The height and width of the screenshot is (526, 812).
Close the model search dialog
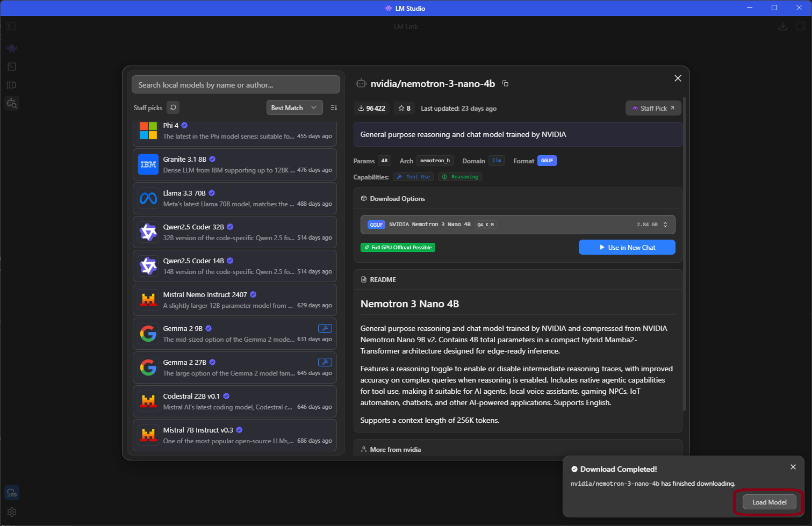pyautogui.click(x=678, y=78)
